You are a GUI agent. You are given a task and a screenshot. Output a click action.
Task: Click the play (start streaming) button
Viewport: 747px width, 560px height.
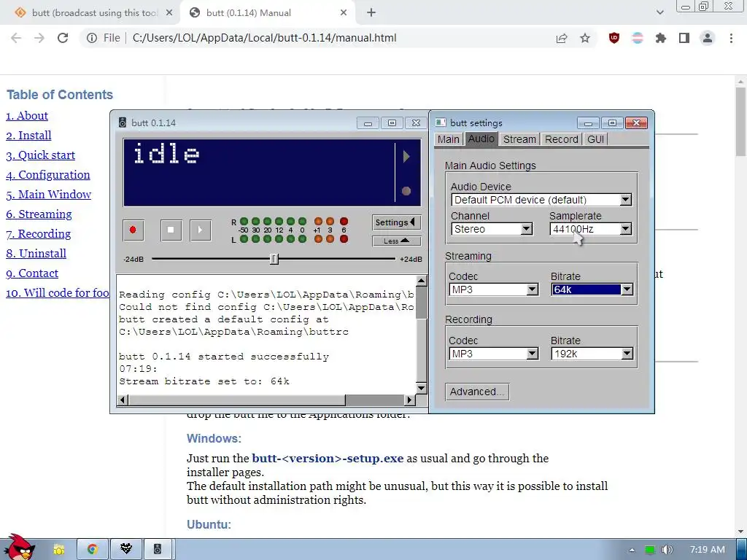[x=201, y=230]
